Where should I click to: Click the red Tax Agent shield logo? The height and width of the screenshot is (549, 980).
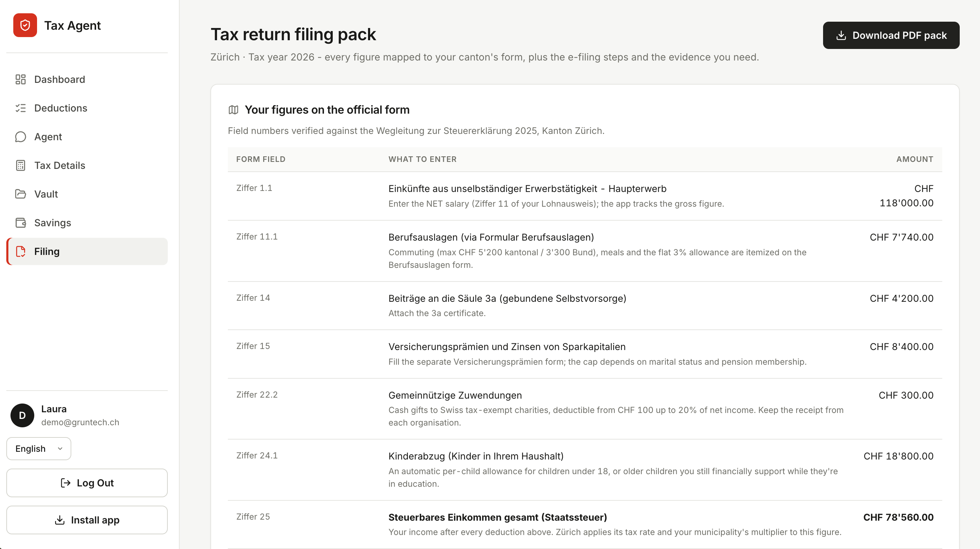point(25,25)
